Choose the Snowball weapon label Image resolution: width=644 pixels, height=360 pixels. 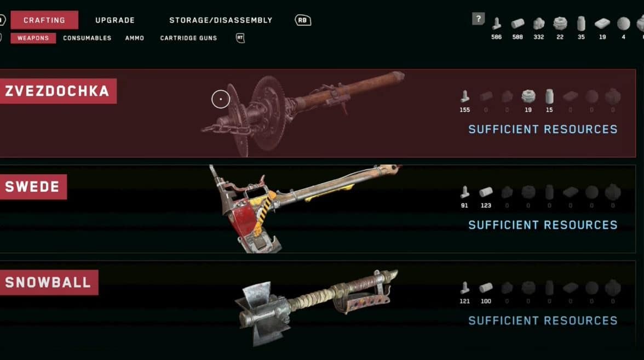pyautogui.click(x=48, y=283)
